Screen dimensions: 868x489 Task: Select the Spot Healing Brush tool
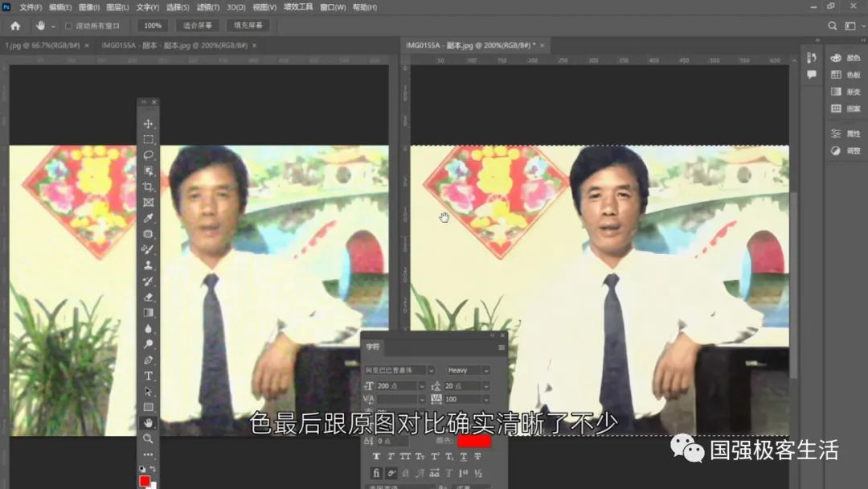point(148,234)
